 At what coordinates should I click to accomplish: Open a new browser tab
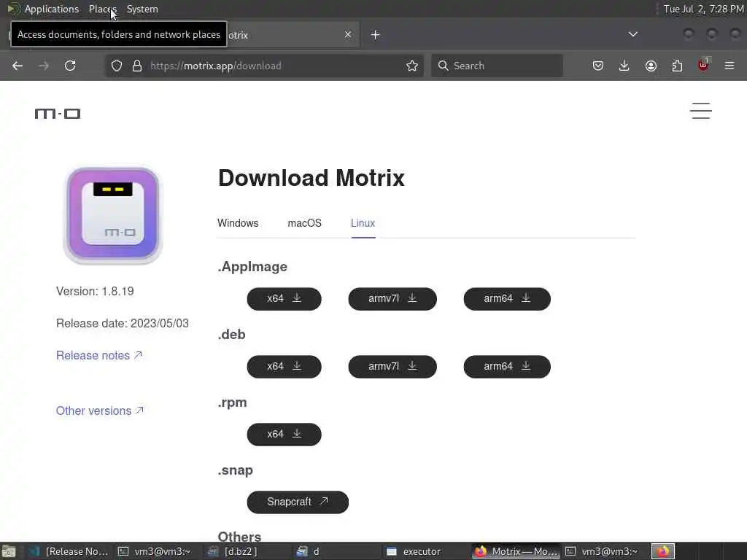pos(376,35)
